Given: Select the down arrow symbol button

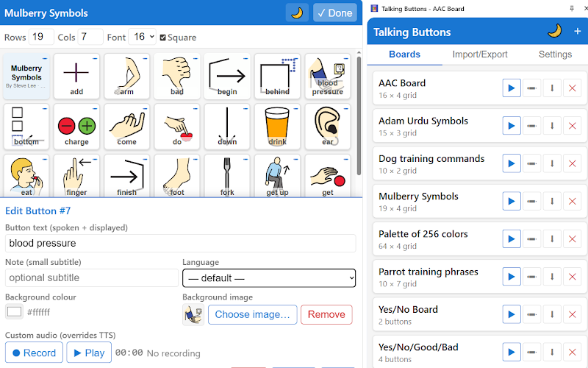Looking at the screenshot, I should (227, 127).
